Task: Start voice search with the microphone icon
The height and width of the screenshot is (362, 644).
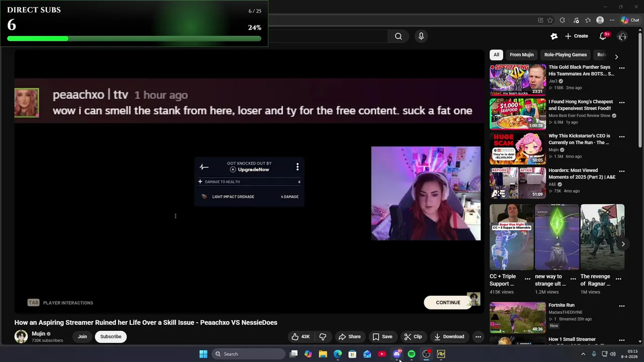Action: (421, 36)
